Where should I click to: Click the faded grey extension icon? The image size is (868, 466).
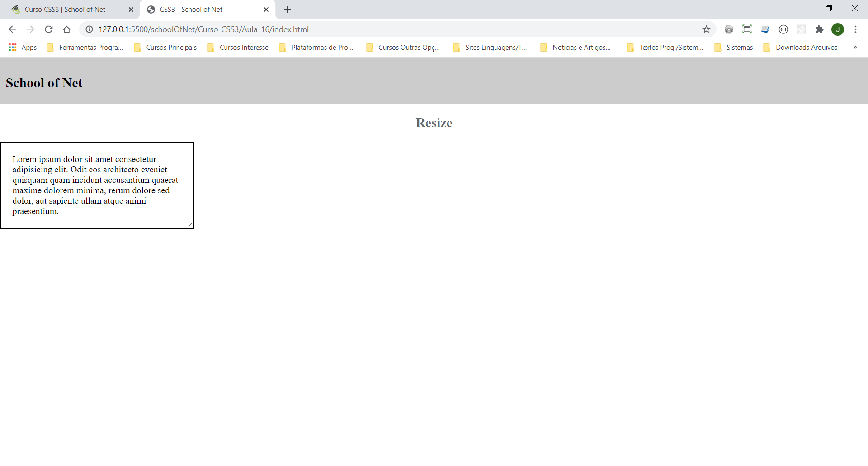click(x=801, y=29)
